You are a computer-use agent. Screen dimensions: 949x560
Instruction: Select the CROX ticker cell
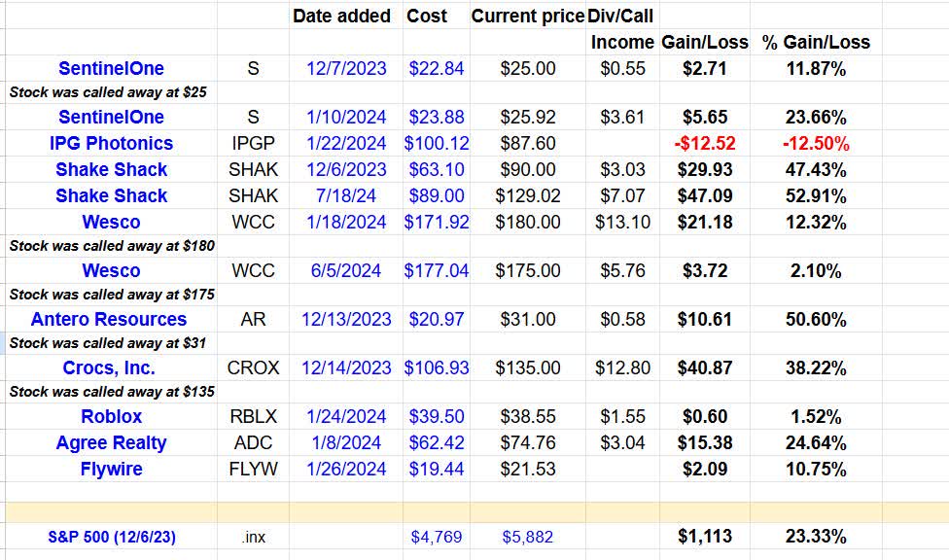(253, 367)
